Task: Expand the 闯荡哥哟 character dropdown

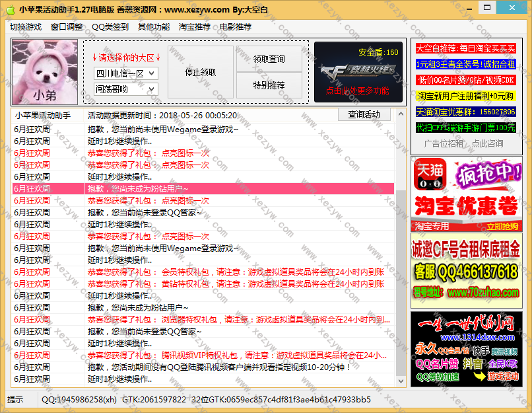Action: pos(125,89)
